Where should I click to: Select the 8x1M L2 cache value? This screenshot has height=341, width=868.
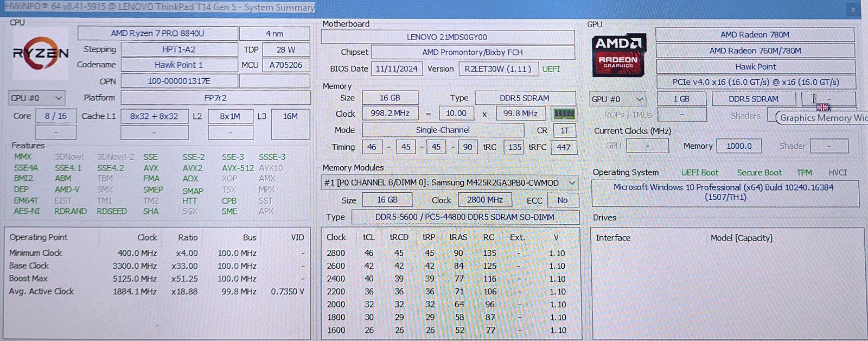[x=230, y=116]
